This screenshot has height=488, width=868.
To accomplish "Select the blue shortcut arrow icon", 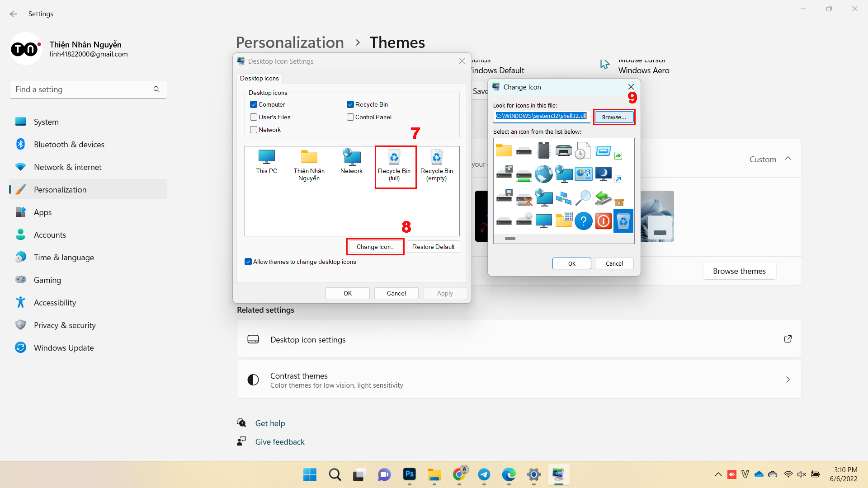I will 618,179.
